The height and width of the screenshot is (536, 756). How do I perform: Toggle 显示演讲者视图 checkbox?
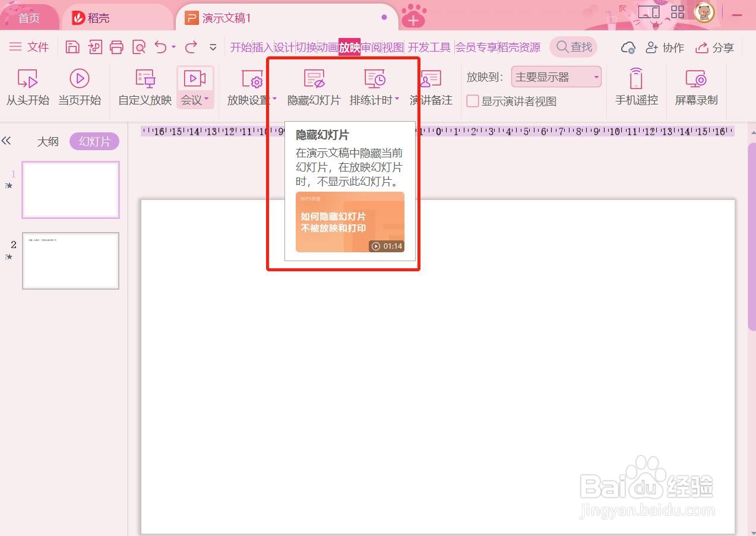[473, 101]
